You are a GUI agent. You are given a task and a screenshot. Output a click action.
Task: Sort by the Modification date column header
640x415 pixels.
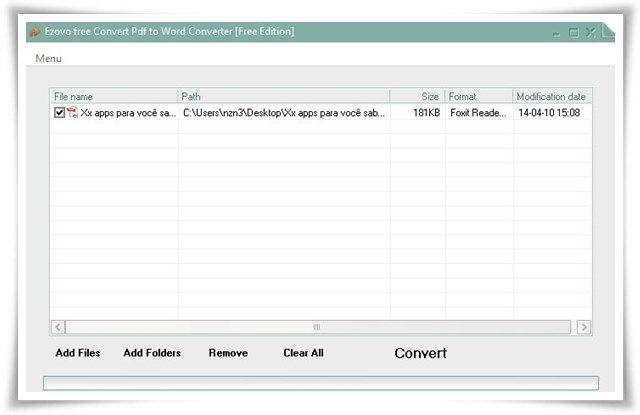click(x=552, y=96)
